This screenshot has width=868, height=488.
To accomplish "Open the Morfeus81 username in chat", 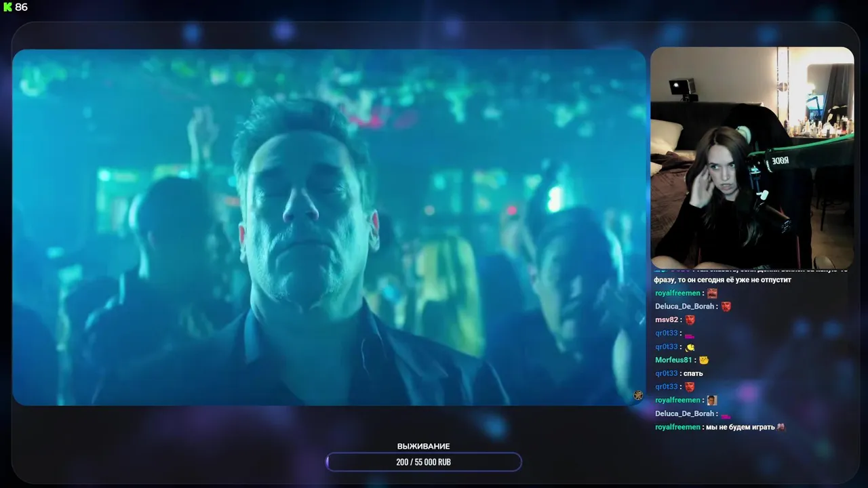I will coord(673,360).
